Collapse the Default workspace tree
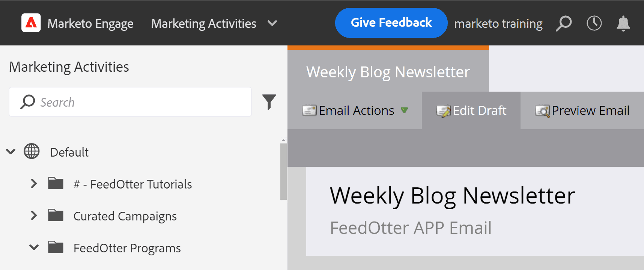 tap(11, 151)
